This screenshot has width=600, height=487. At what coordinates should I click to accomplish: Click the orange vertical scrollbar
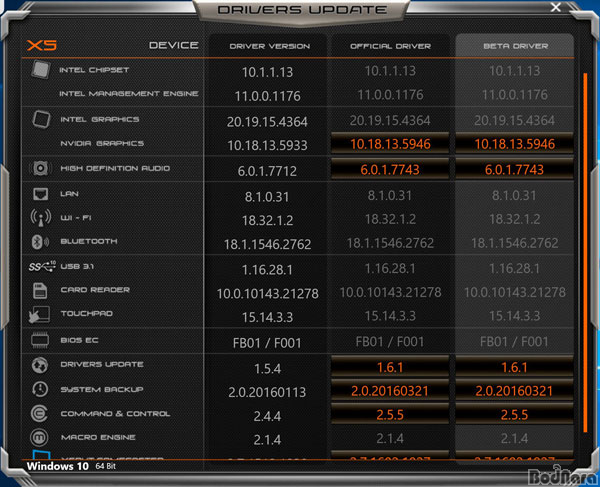click(585, 252)
